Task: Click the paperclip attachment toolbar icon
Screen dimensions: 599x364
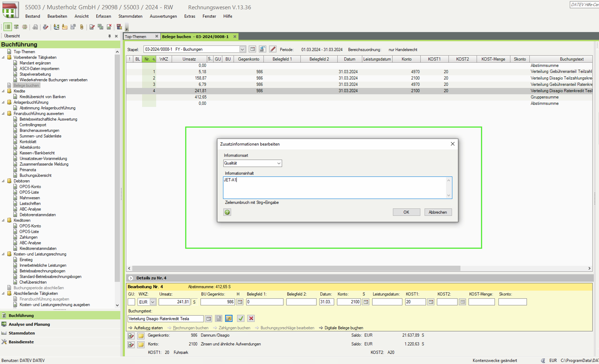Action: (x=82, y=27)
